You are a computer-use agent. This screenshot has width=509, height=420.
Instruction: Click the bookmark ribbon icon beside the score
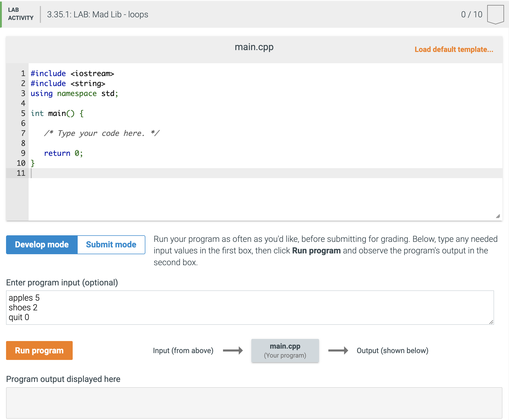click(x=496, y=14)
